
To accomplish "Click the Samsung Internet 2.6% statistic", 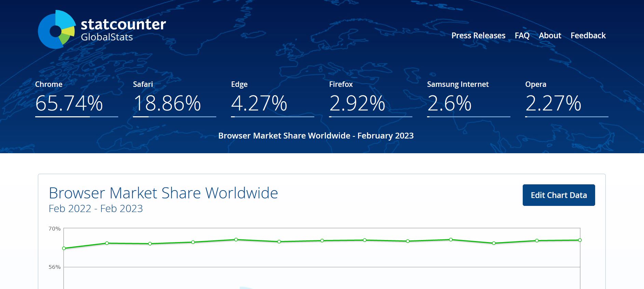I will (449, 103).
